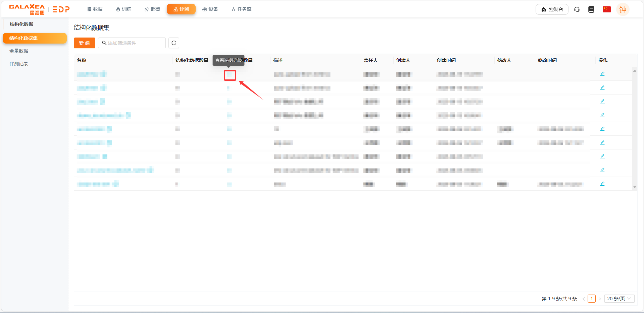This screenshot has width=644, height=313.
Task: Go to the next page arrow
Action: pos(600,299)
